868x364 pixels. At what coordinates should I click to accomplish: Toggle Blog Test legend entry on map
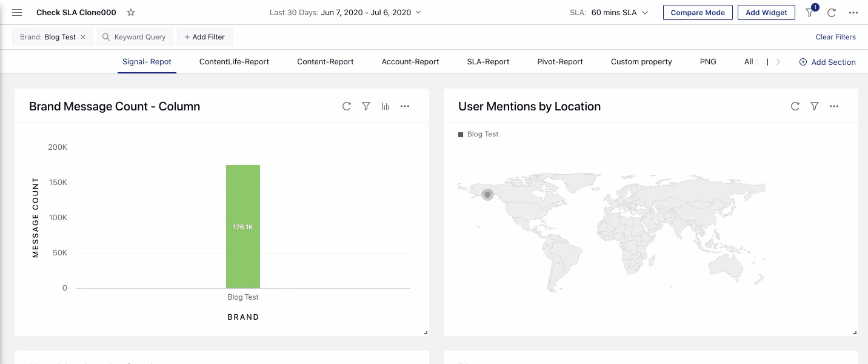tap(478, 134)
